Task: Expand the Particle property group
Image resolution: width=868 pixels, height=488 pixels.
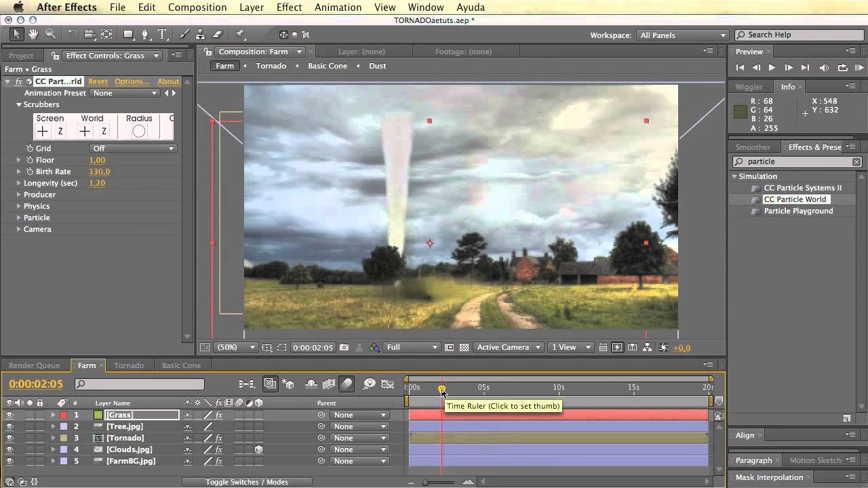Action: [x=19, y=218]
